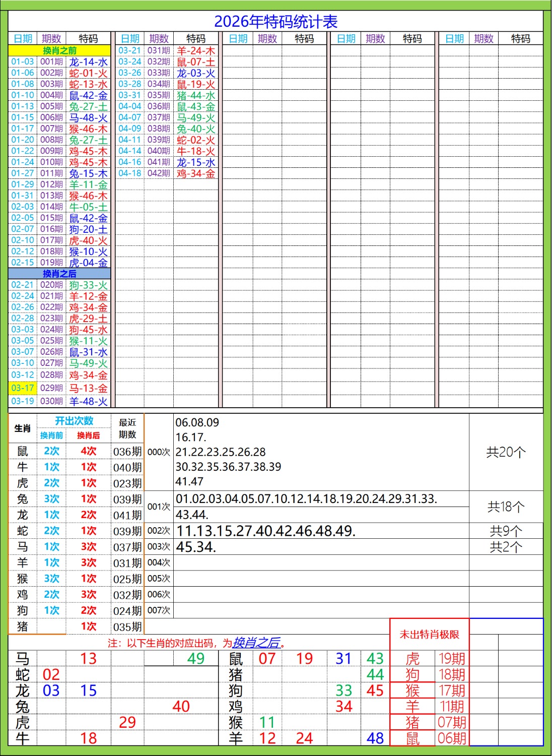Screen dimensions: 552x756
Task: Click the 2026年特码统计表 title
Action: (275, 22)
